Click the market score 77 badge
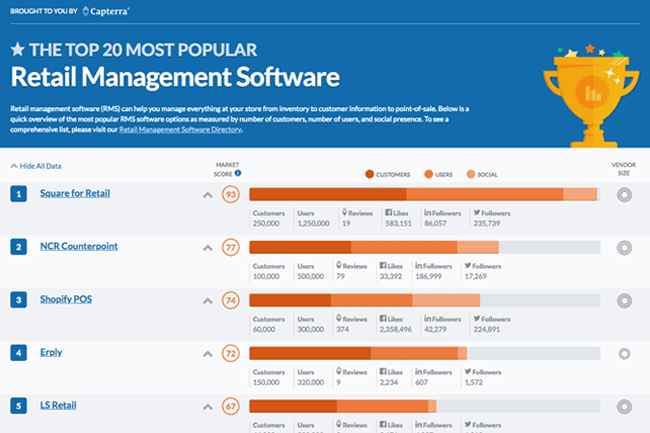 point(231,247)
